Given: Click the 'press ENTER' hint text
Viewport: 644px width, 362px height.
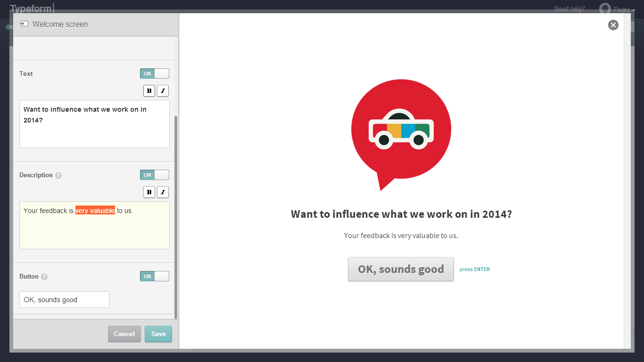Looking at the screenshot, I should point(475,270).
